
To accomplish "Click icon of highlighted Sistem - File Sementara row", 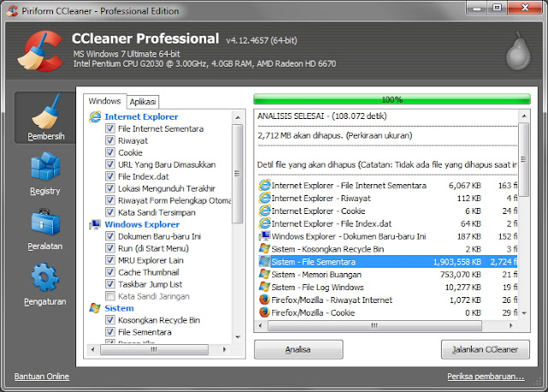I will (x=265, y=261).
